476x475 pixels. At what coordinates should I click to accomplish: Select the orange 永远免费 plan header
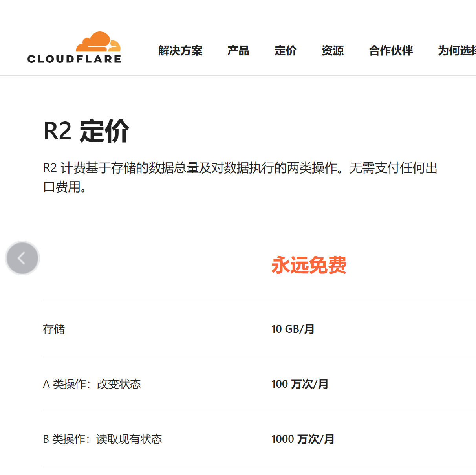click(x=309, y=265)
